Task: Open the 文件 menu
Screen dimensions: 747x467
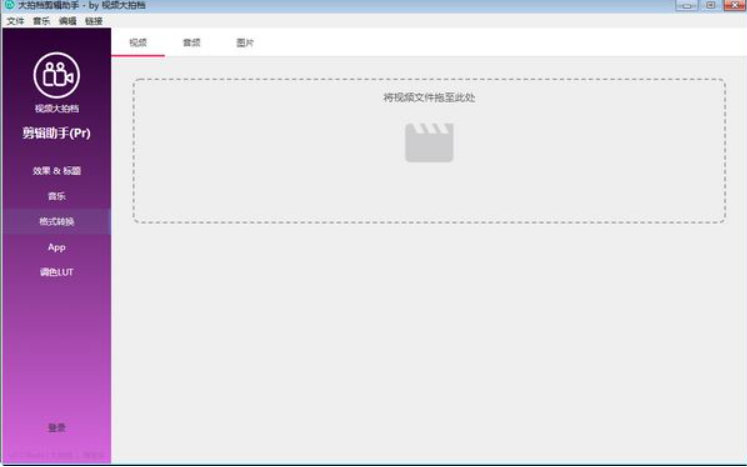Action: [x=15, y=21]
